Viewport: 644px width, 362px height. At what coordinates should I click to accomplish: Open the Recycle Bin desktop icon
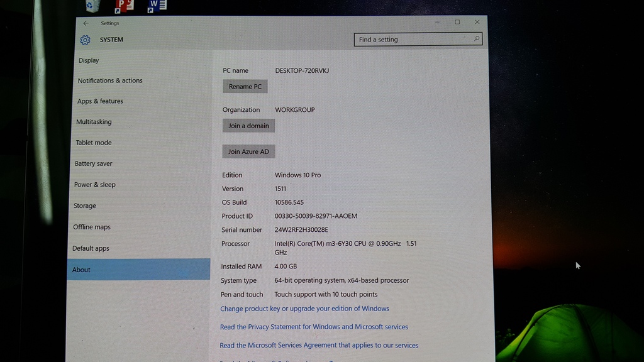pos(92,6)
